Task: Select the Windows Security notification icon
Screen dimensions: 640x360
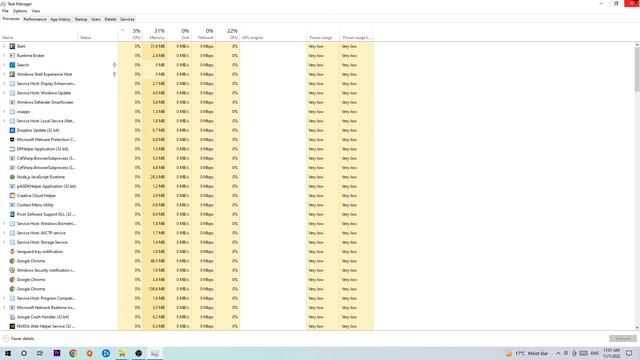Action: pos(12,270)
